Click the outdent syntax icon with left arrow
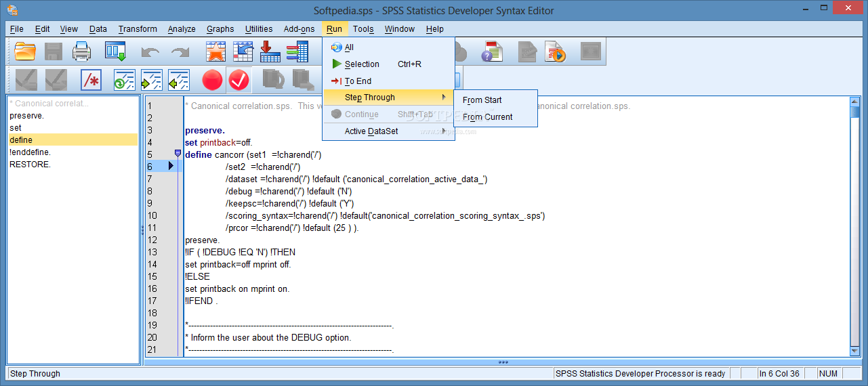868x386 pixels. (x=179, y=80)
